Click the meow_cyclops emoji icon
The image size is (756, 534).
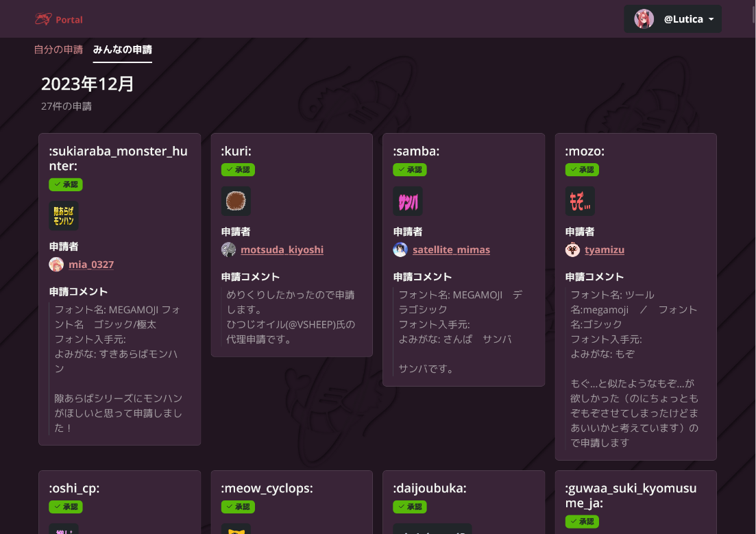236,529
